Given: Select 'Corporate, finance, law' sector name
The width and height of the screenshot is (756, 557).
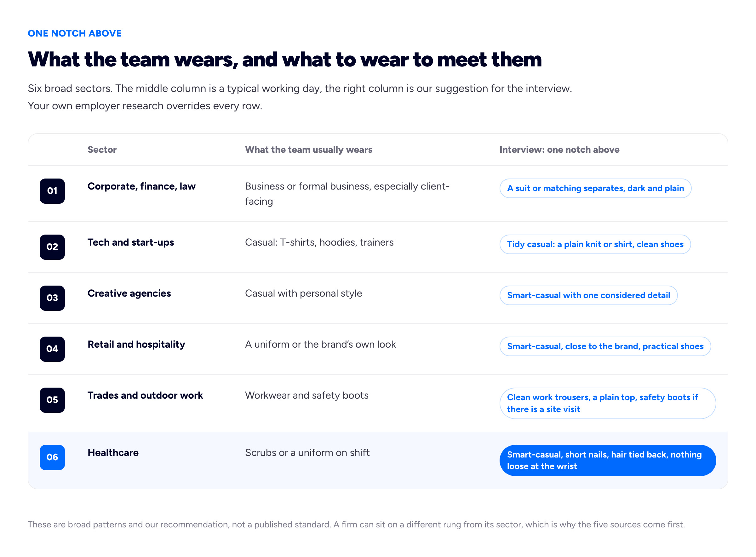Looking at the screenshot, I should [141, 186].
